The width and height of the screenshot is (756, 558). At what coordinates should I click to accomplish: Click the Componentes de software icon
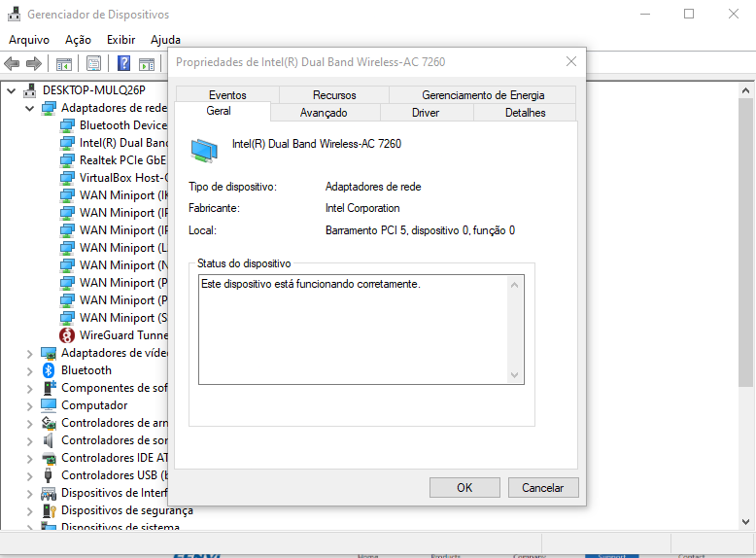coord(49,388)
